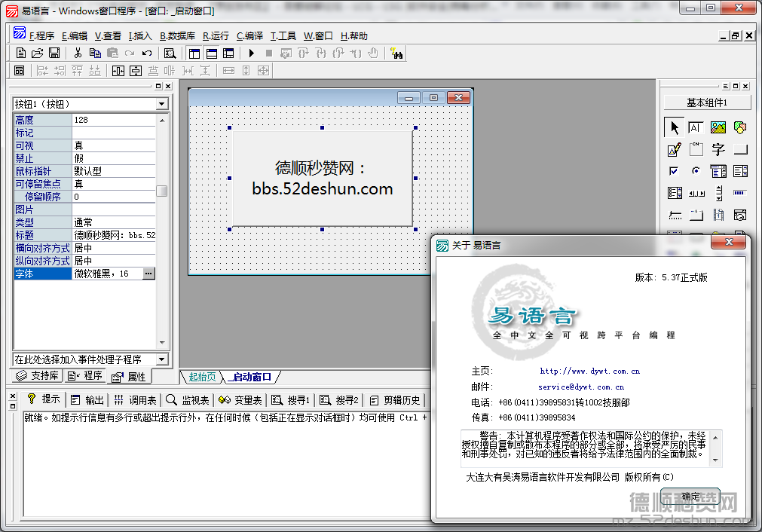
Task: Select the 横向对齐方式 property row
Action: pyautogui.click(x=84, y=248)
